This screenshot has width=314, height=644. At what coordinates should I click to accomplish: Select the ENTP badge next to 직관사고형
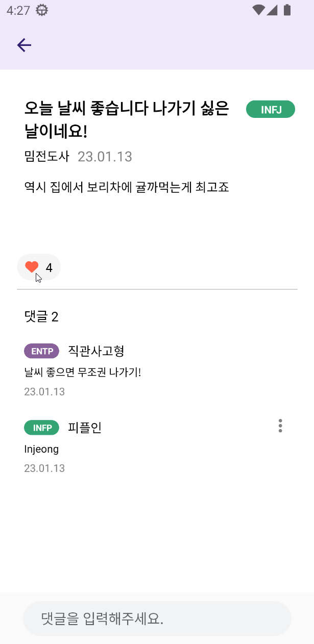pos(41,351)
